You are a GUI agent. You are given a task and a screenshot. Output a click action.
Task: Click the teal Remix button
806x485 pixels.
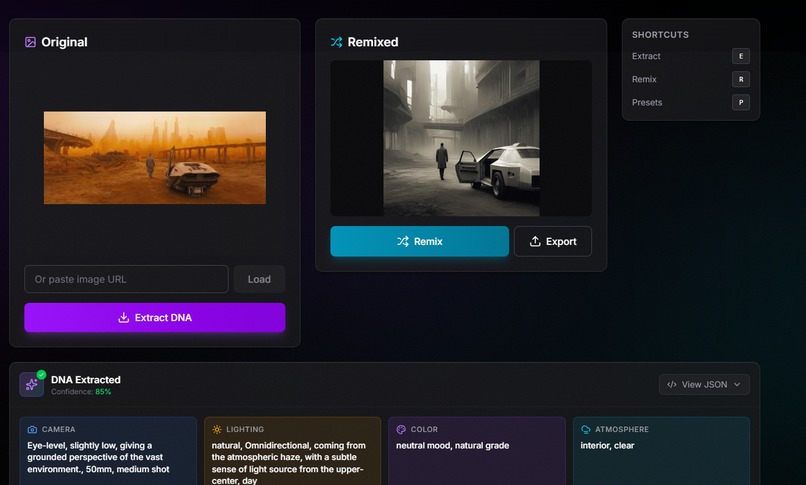pyautogui.click(x=419, y=241)
